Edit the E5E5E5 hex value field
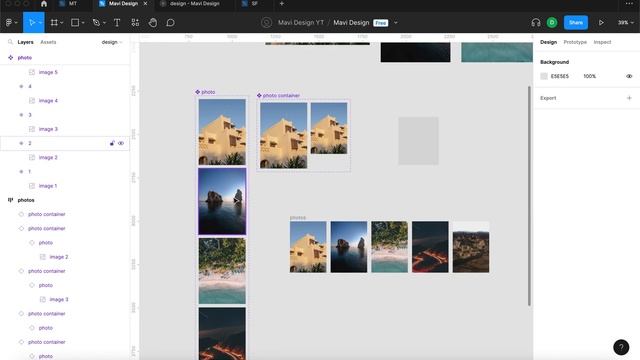Screen dimensions: 640x360 560,76
